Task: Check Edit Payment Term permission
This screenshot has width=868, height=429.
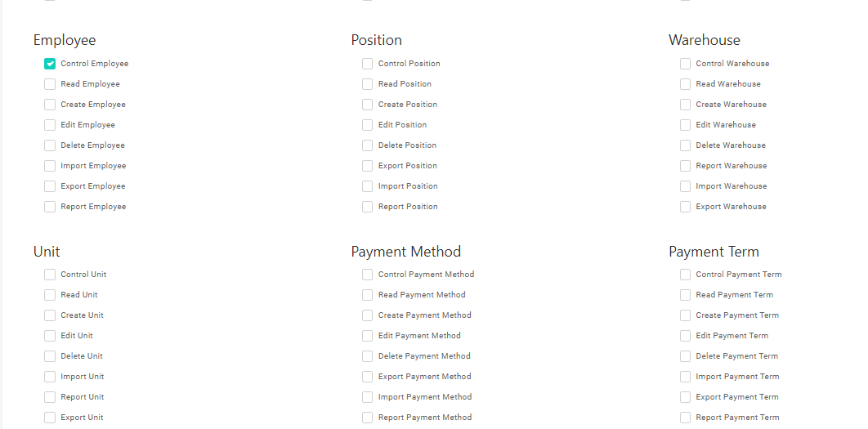Action: (x=685, y=336)
